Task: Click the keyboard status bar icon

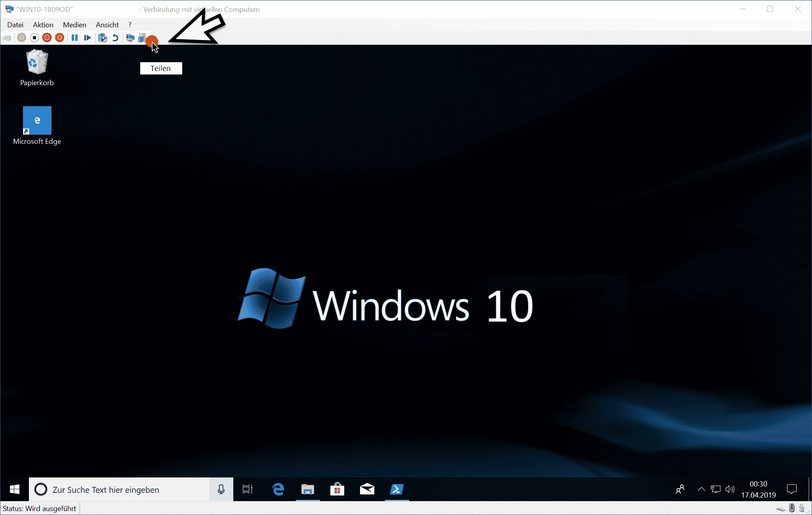Action: (781, 509)
